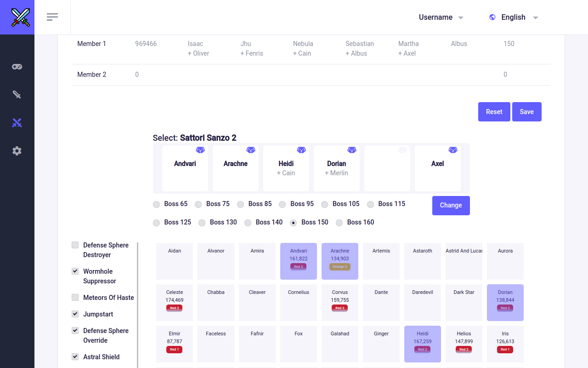This screenshot has width=588, height=368.
Task: Click the pet icon on Arachne slot
Action: [251, 150]
